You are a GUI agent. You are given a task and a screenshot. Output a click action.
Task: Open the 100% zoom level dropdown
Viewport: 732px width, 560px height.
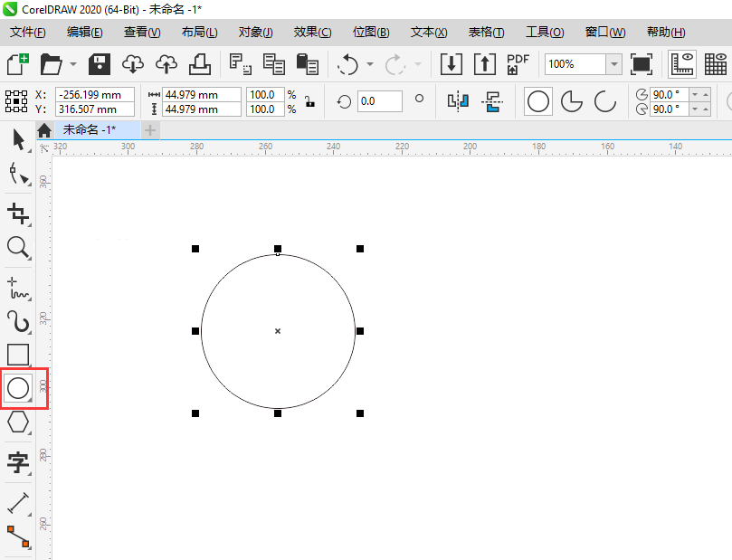tap(613, 64)
